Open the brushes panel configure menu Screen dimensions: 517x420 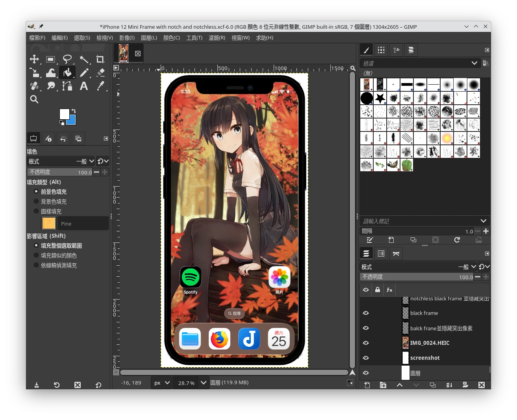pos(487,50)
